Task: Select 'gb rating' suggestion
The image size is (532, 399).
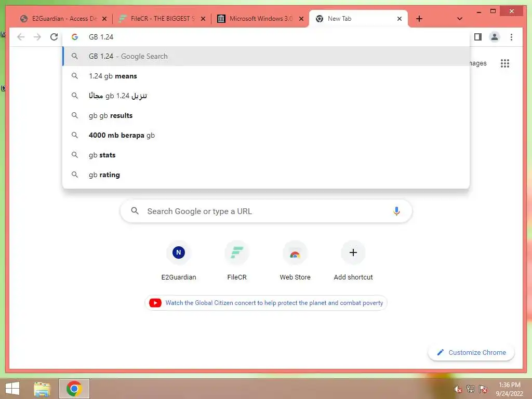Action: (266, 175)
